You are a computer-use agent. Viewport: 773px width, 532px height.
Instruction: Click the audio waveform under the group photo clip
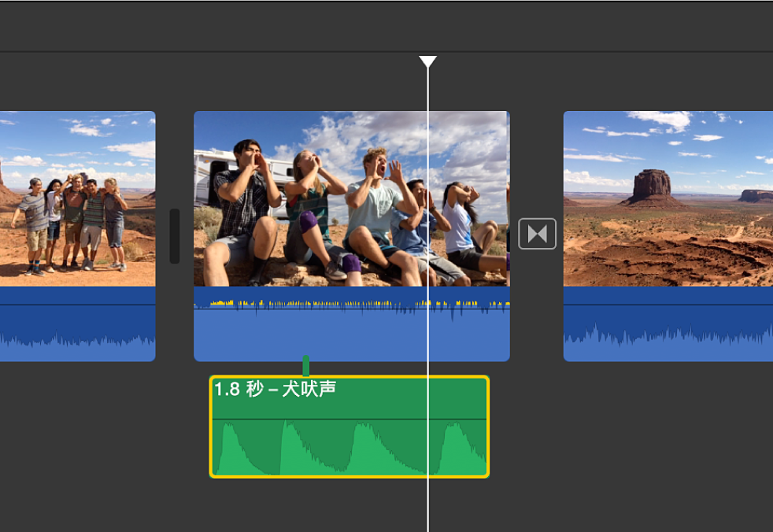77,324
